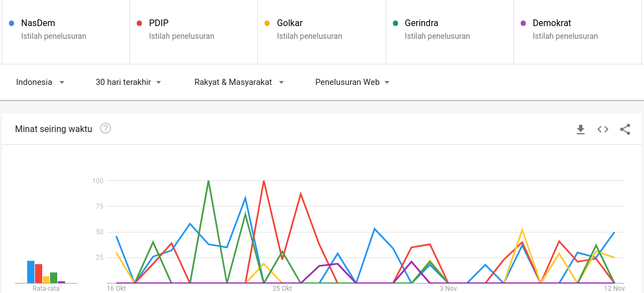Click the Minat seiring waktu heading

coord(53,129)
